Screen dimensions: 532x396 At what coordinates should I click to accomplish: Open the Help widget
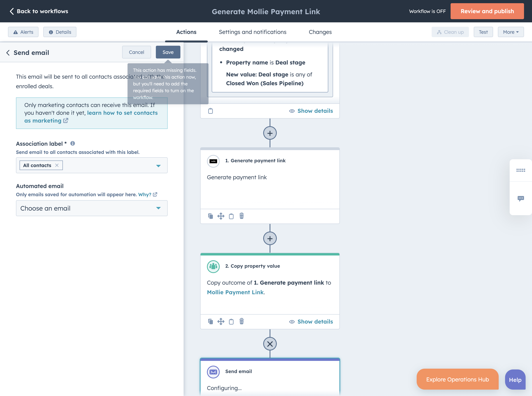pyautogui.click(x=515, y=380)
